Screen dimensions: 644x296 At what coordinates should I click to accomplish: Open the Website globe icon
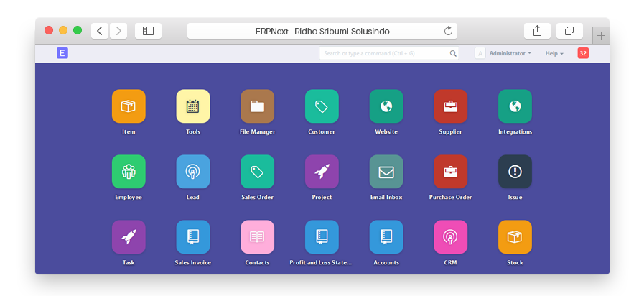386,106
